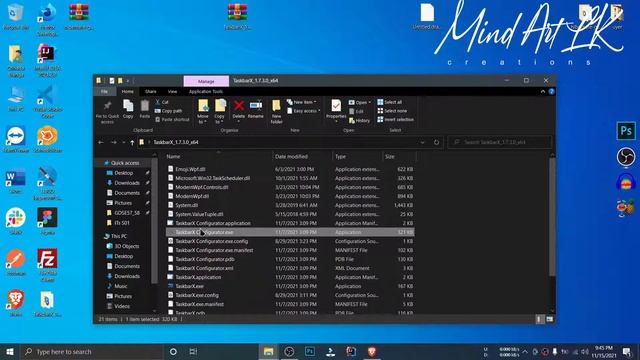Refresh the folder via address bar button
This screenshot has height=360, width=640.
[436, 142]
